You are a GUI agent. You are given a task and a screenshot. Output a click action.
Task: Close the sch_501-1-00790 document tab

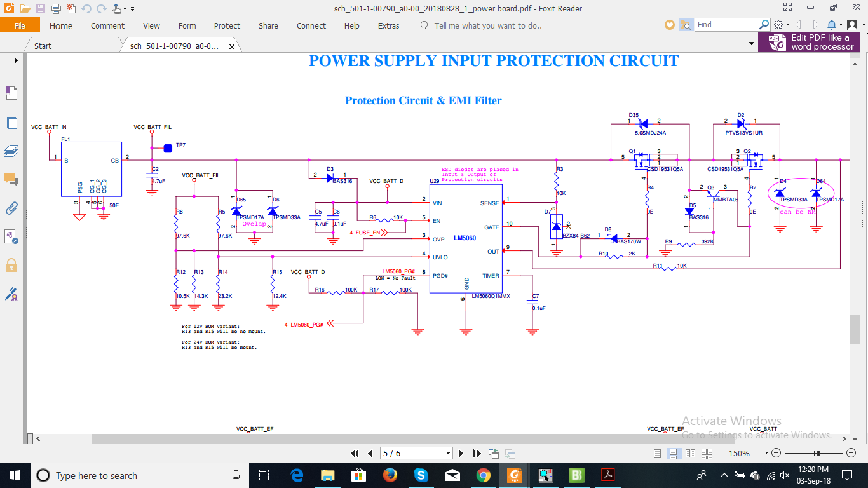[232, 46]
